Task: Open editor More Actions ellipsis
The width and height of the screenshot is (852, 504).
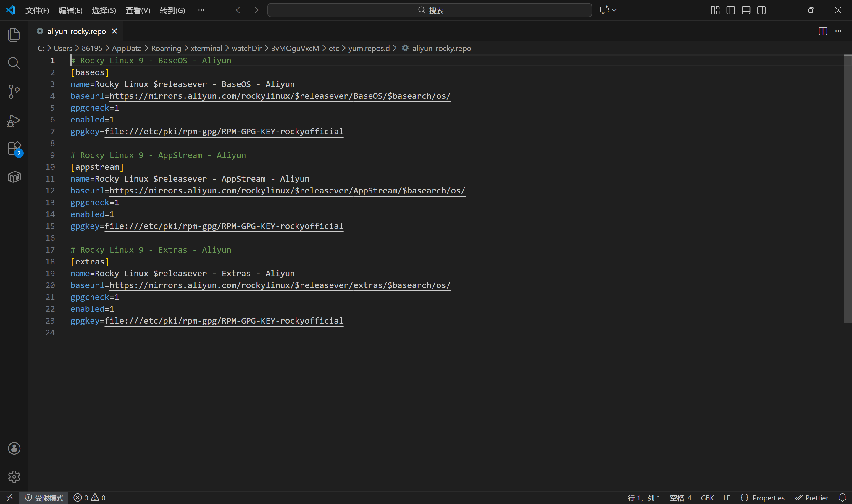Action: (838, 31)
